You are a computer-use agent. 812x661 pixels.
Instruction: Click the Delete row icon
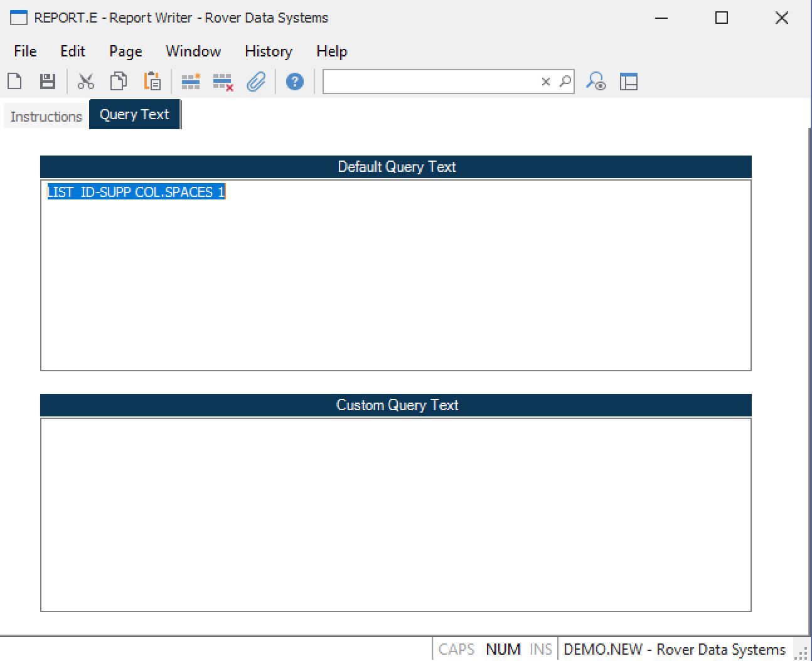(223, 82)
